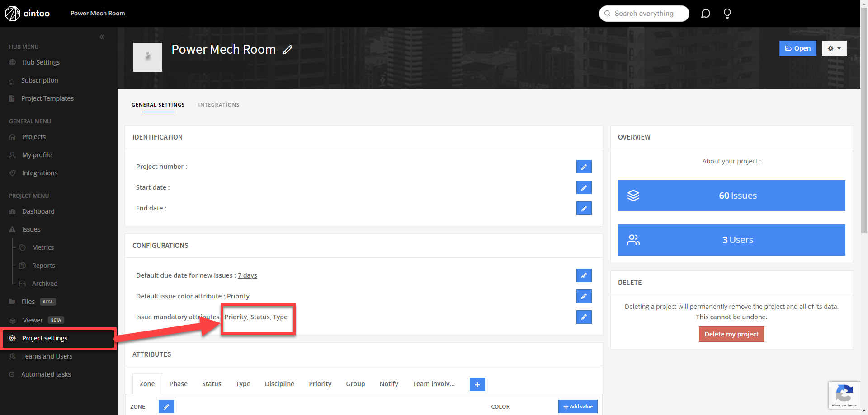Open the Subscription menu item
This screenshot has width=868, height=415.
[x=39, y=80]
